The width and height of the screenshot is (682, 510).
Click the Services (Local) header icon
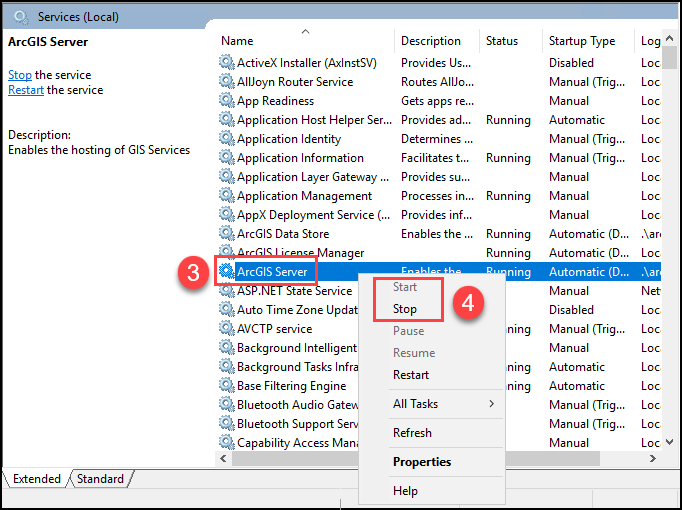point(20,17)
